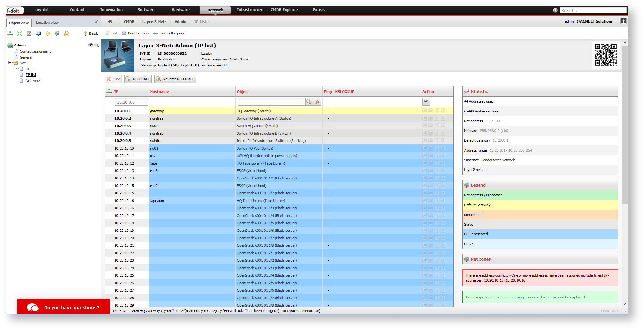This screenshot has width=644, height=330.
Task: Click the Layer-3-Netz breadcrumb
Action: coord(154,22)
